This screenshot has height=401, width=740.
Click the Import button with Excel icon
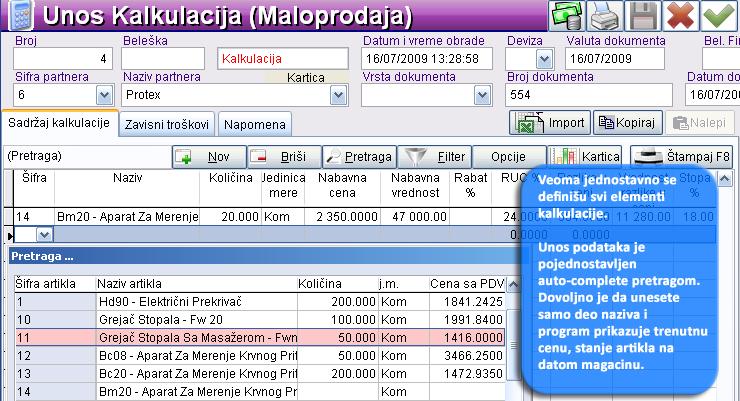pyautogui.click(x=549, y=123)
